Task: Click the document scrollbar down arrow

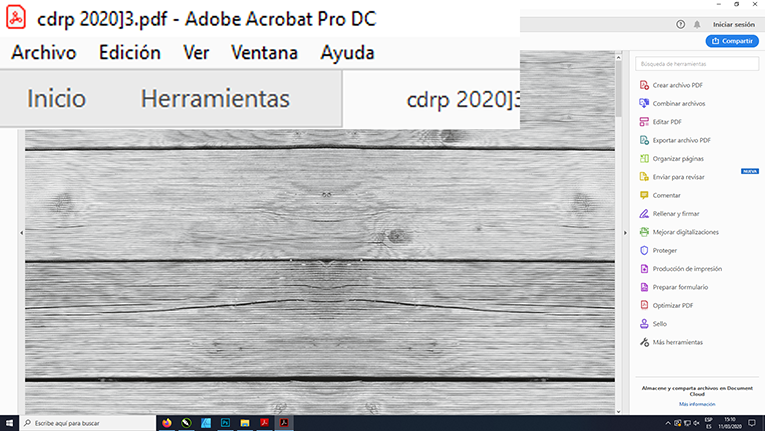Action: click(618, 411)
